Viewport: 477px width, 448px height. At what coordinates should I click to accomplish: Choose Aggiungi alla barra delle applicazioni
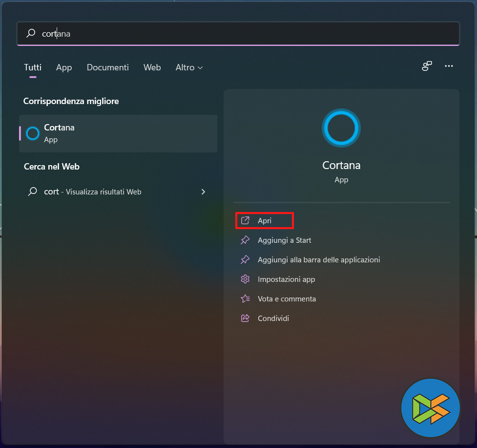click(319, 259)
